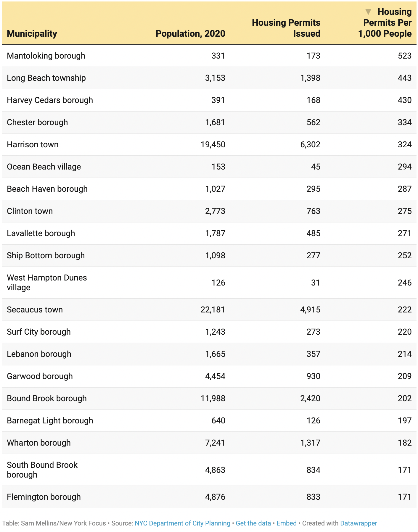Sort by Population, 2020 column header
The image size is (418, 532).
coord(190,34)
